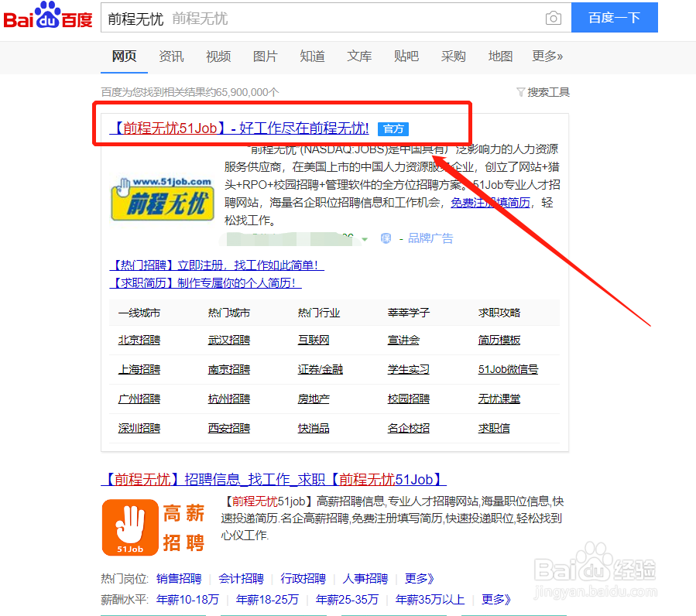Open 年薪10-18万 salary link

pos(187,600)
